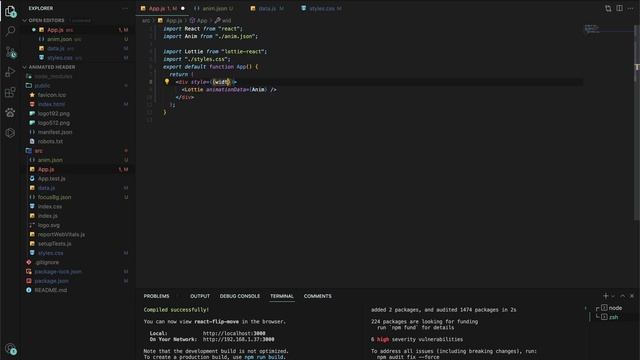Image resolution: width=640 pixels, height=360 pixels.
Task: Open the Terminal panel tab
Action: 282,296
